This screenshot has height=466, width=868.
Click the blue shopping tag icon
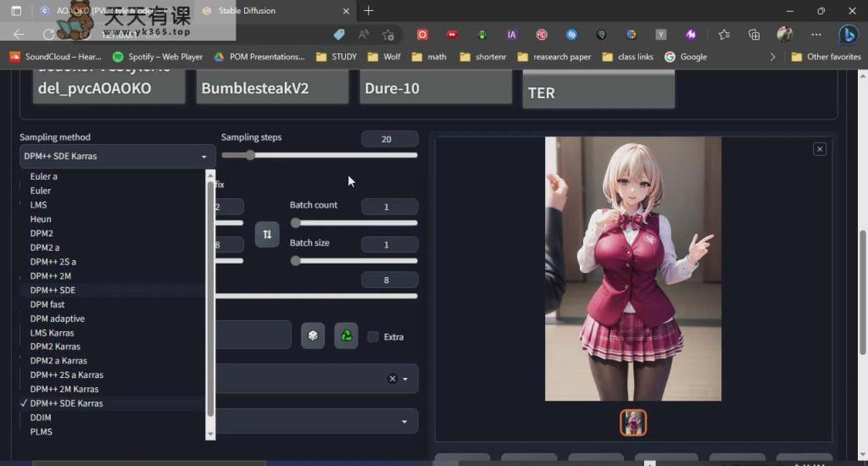coord(339,34)
